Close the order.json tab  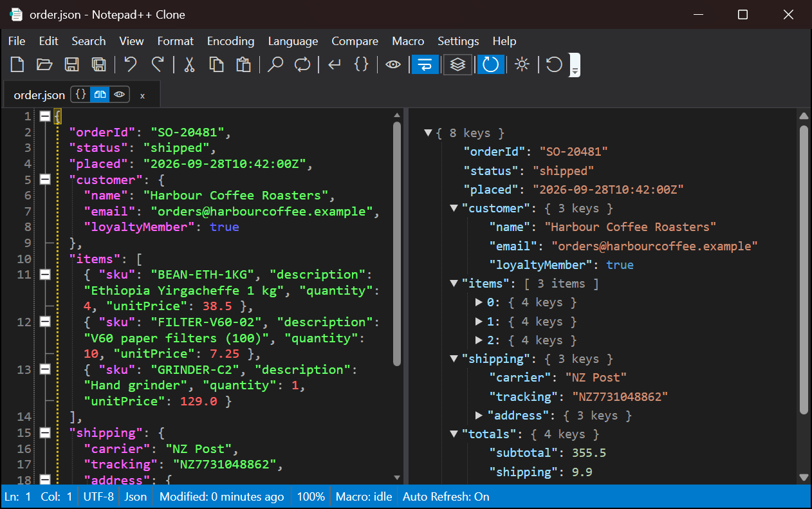coord(143,95)
